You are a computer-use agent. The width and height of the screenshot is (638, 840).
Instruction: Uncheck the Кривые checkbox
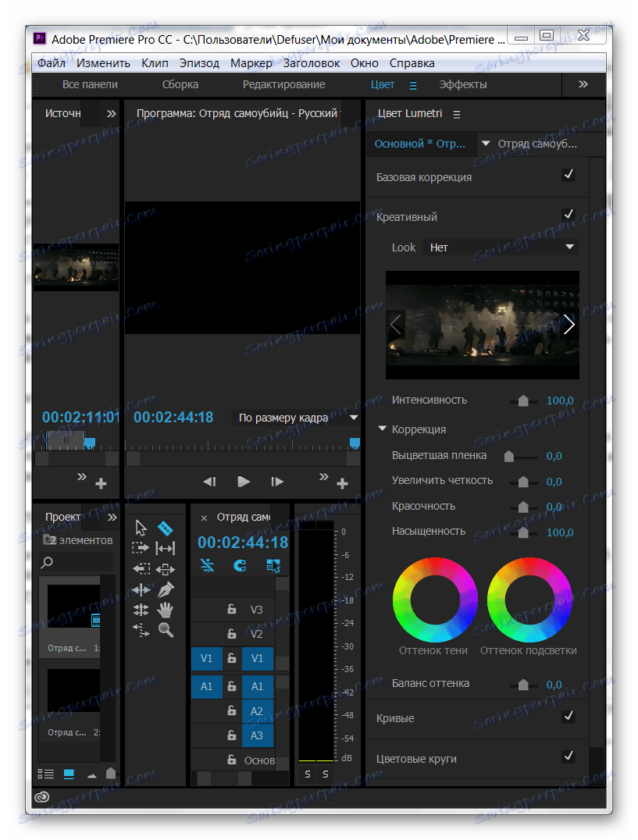(x=568, y=718)
